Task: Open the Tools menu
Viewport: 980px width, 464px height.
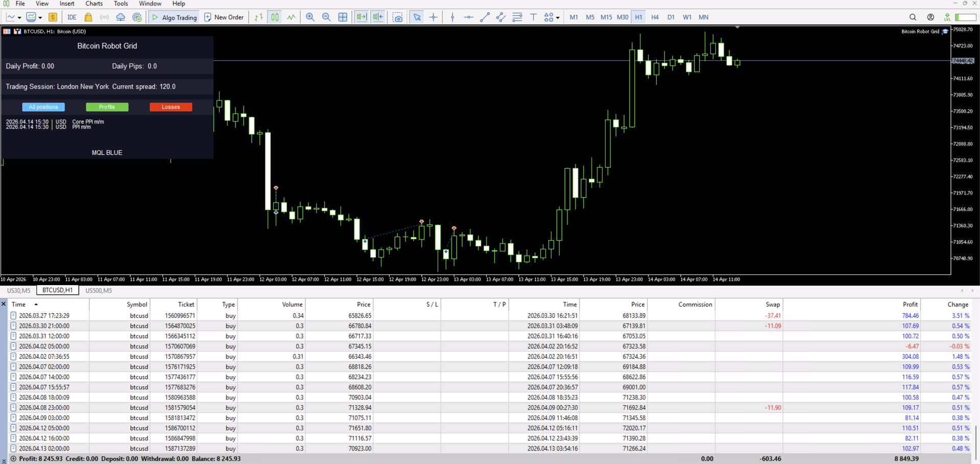Action: 121,4
